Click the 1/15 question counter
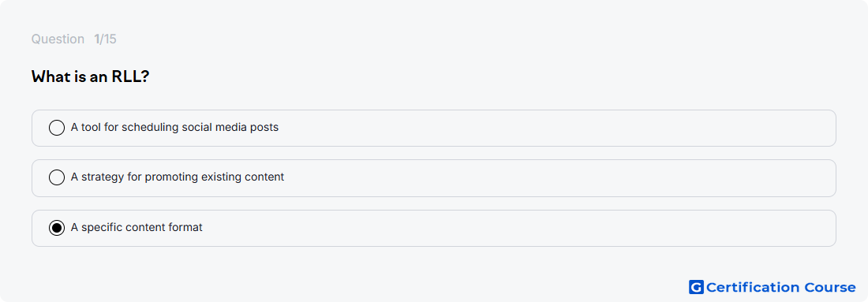868x302 pixels. [x=105, y=39]
